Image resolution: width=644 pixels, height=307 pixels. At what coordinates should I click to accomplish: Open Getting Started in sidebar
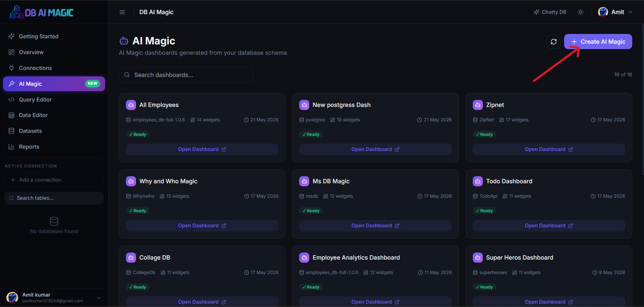coord(54,36)
